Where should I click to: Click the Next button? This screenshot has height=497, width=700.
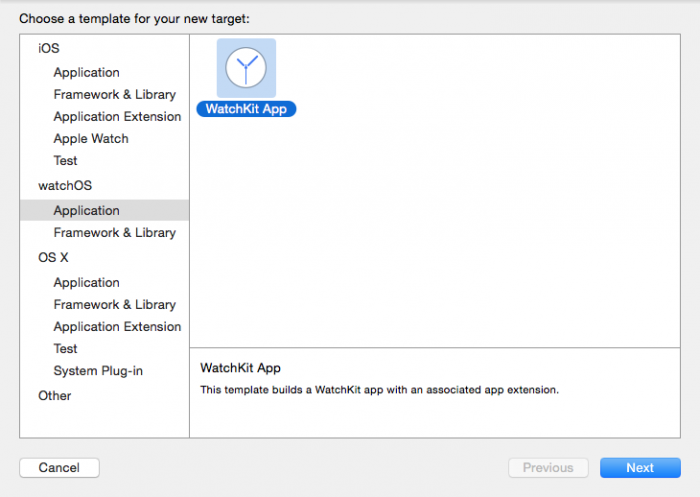click(x=640, y=468)
